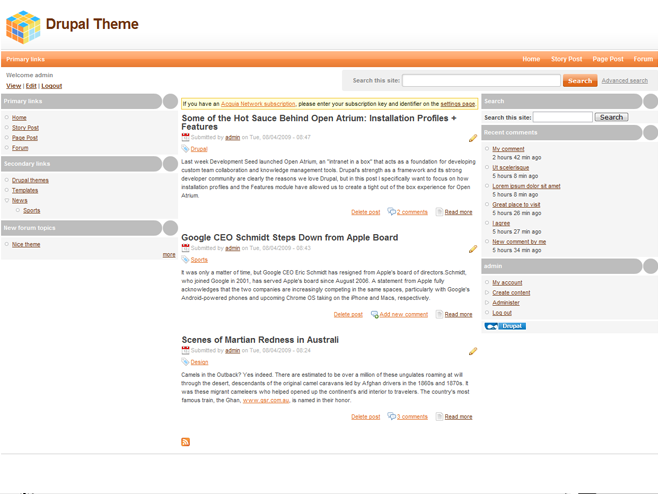Viewport: 658px width, 494px height.
Task: Delete the Open Atrium post
Action: click(x=366, y=212)
